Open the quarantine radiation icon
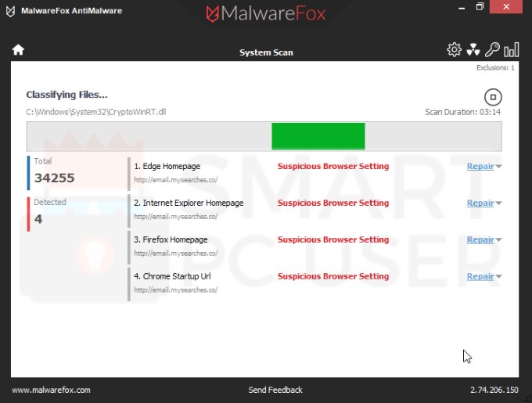The image size is (532, 403). [473, 49]
